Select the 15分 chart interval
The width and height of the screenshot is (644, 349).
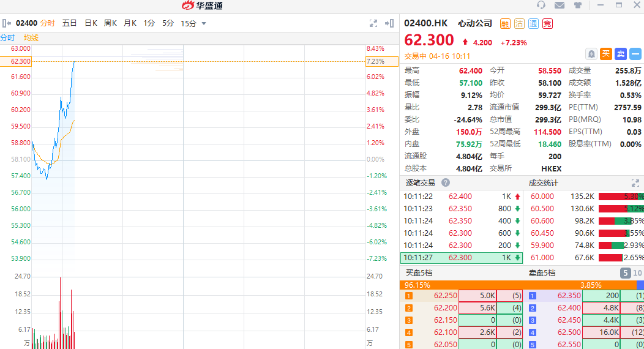pyautogui.click(x=189, y=23)
